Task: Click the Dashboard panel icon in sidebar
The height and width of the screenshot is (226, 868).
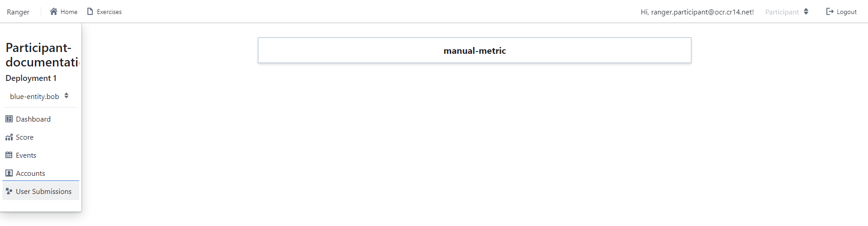Action: pyautogui.click(x=9, y=119)
